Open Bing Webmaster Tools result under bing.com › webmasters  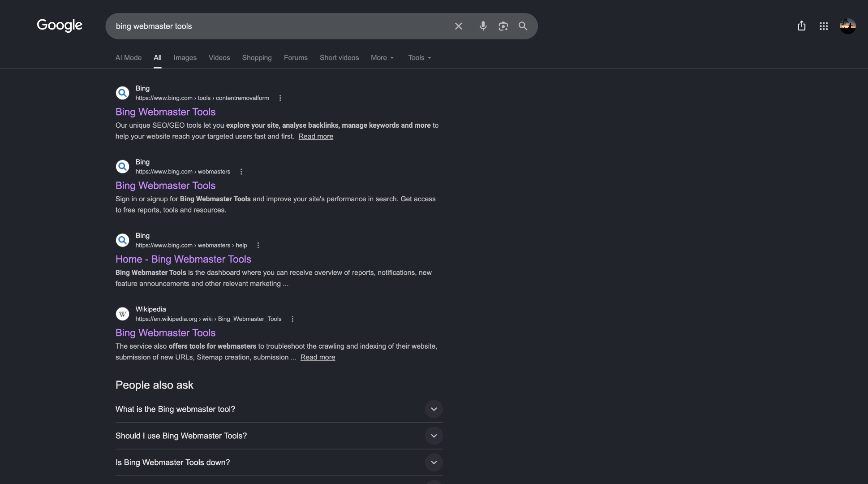[166, 186]
